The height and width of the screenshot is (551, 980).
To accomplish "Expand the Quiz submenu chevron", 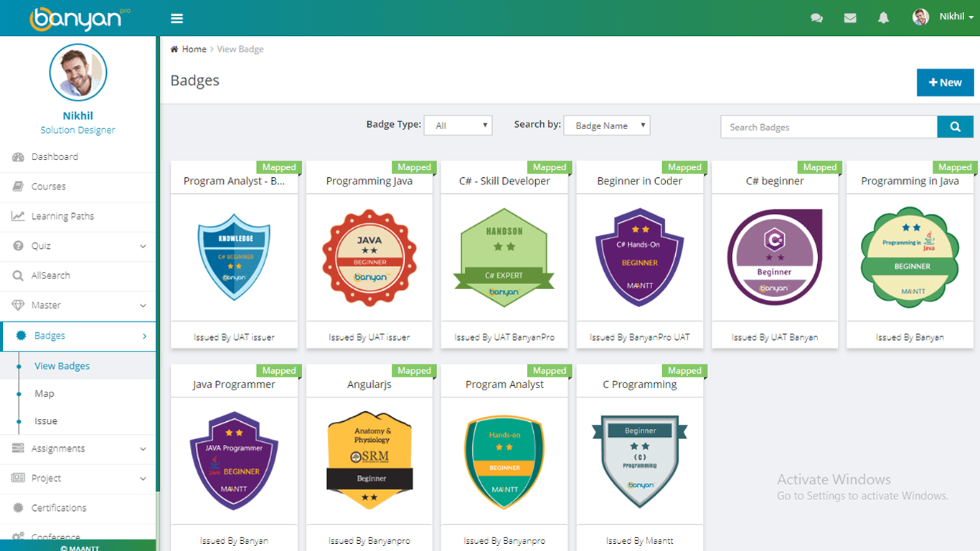I will [x=143, y=246].
